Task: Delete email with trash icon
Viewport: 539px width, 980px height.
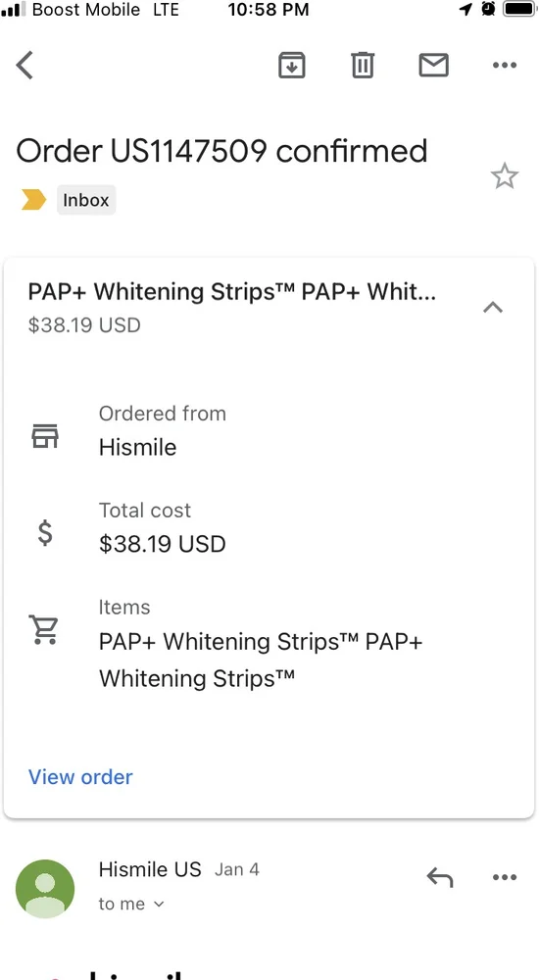Action: [362, 65]
